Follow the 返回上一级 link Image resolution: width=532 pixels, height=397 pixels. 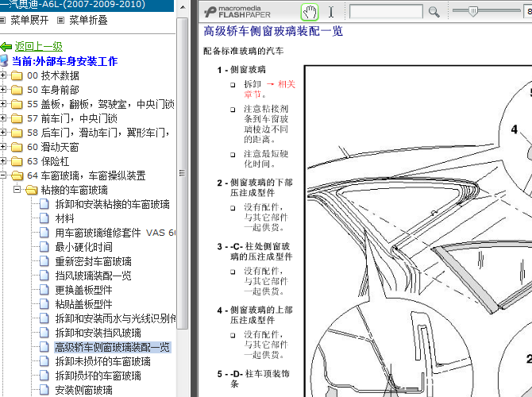tap(38, 47)
